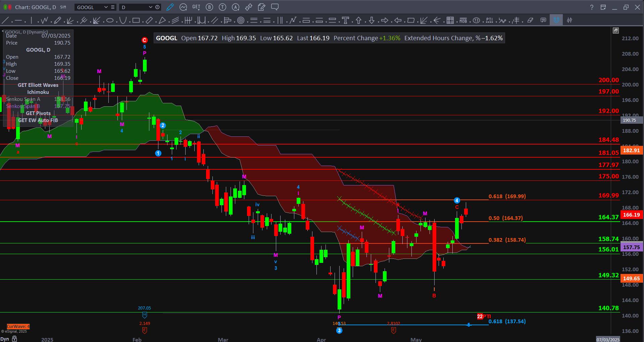
Task: Expand options arrow beside the trend line tool
Action: [12, 22]
